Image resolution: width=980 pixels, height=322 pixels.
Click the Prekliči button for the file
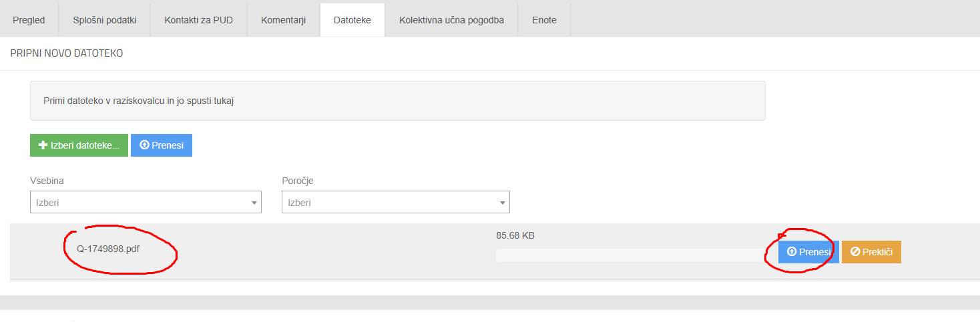coord(871,252)
